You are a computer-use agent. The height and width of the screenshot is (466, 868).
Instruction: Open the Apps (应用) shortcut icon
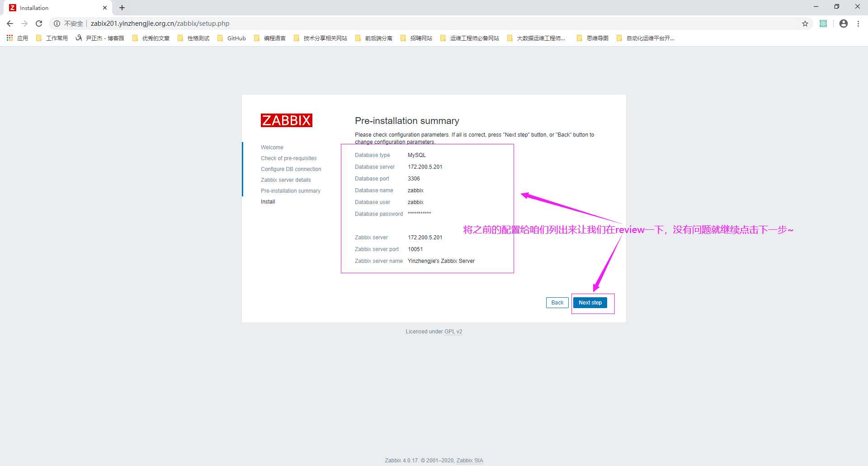tap(17, 38)
